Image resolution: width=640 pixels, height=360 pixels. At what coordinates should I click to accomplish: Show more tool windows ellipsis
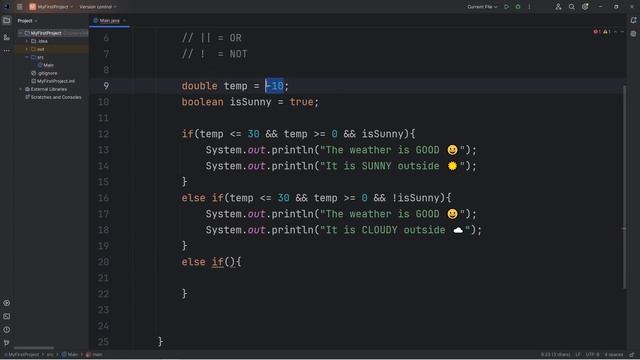pos(7,51)
